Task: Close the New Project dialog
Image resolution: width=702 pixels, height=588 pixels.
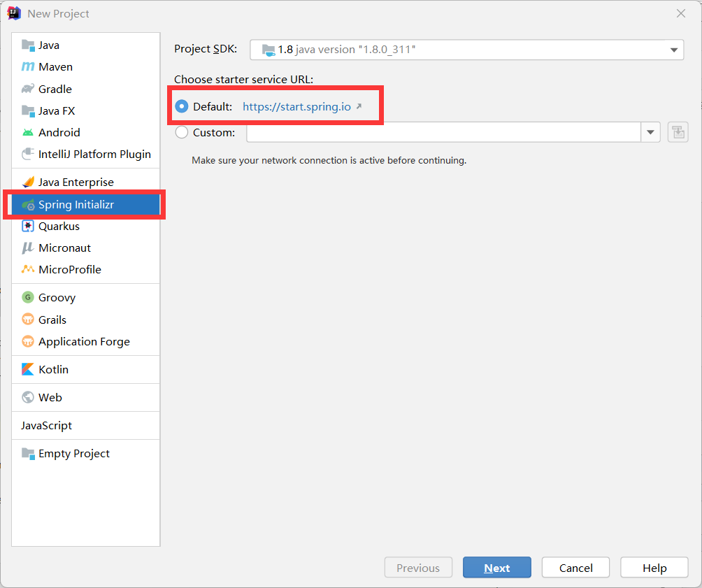Action: pos(681,13)
